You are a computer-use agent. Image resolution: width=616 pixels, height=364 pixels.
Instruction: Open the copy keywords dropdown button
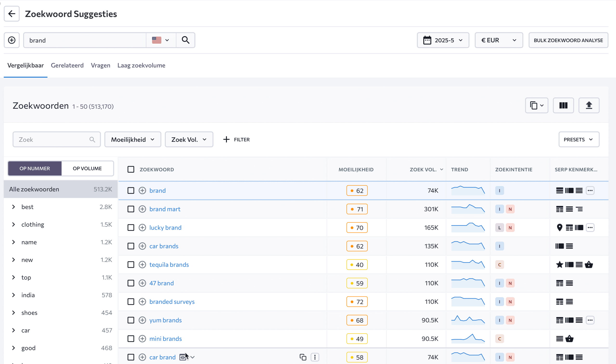tap(537, 106)
